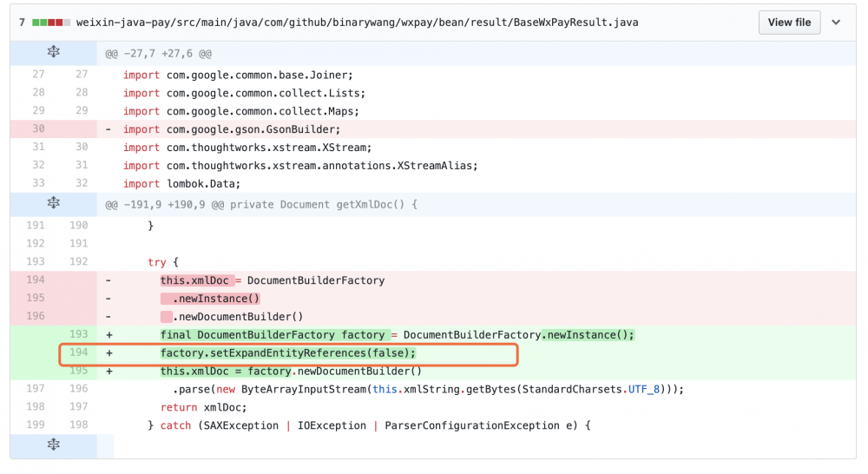The image size is (868, 474).
Task: Click the added this.xmlDoc = factory.newDocumentBuilder() line
Action: [291, 371]
